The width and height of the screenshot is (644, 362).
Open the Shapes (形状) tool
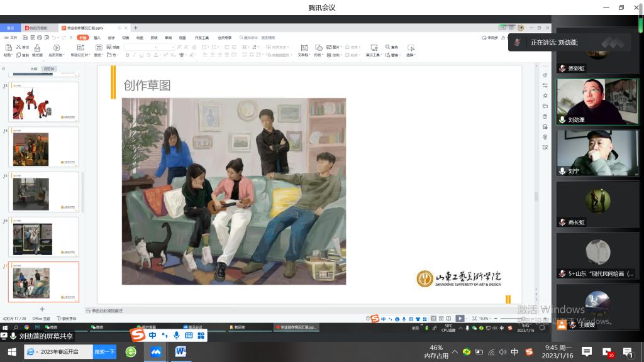(318, 48)
